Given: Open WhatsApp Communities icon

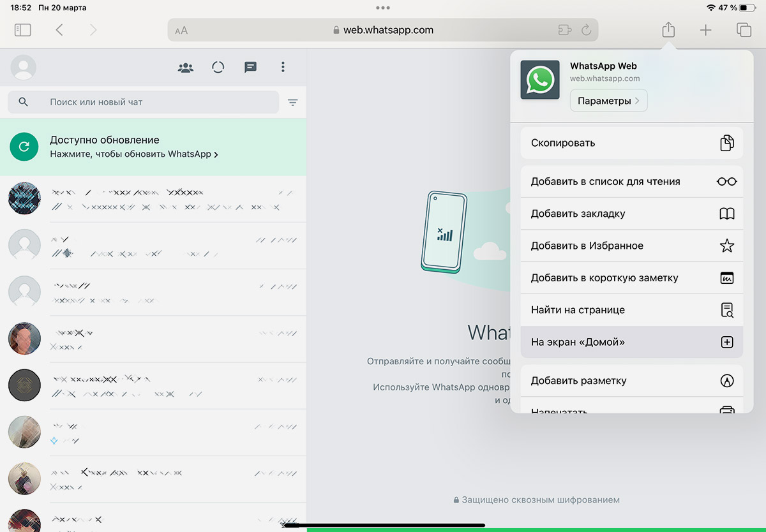Looking at the screenshot, I should click(186, 67).
